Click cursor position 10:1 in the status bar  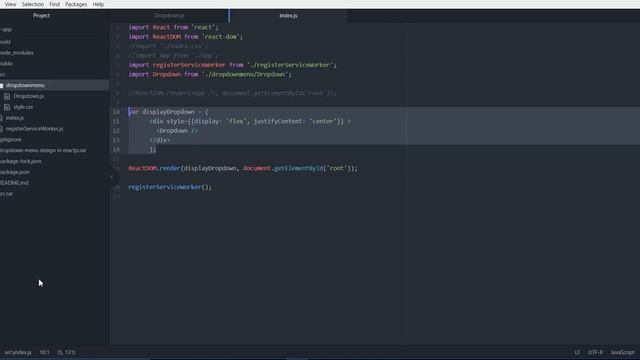(44, 352)
